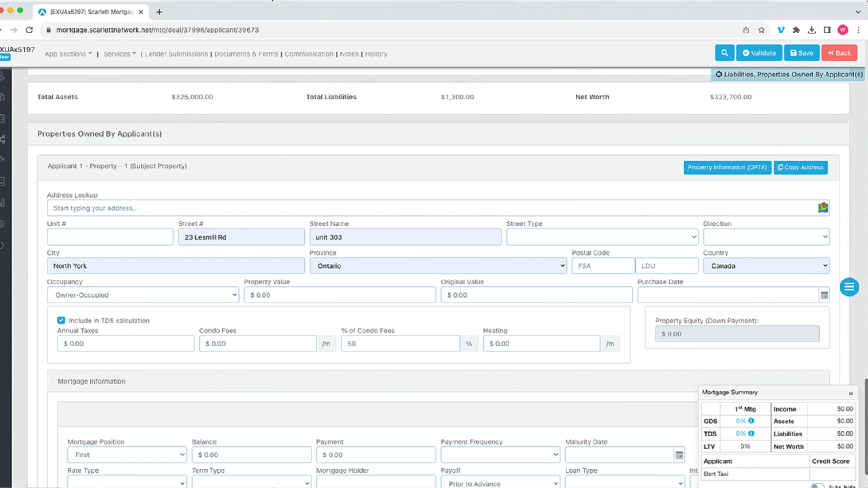
Task: Open map icon in Address Lookup field
Action: [x=823, y=208]
